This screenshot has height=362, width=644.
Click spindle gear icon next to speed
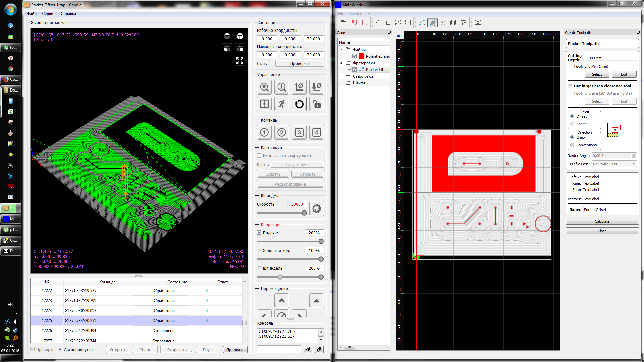pos(316,208)
